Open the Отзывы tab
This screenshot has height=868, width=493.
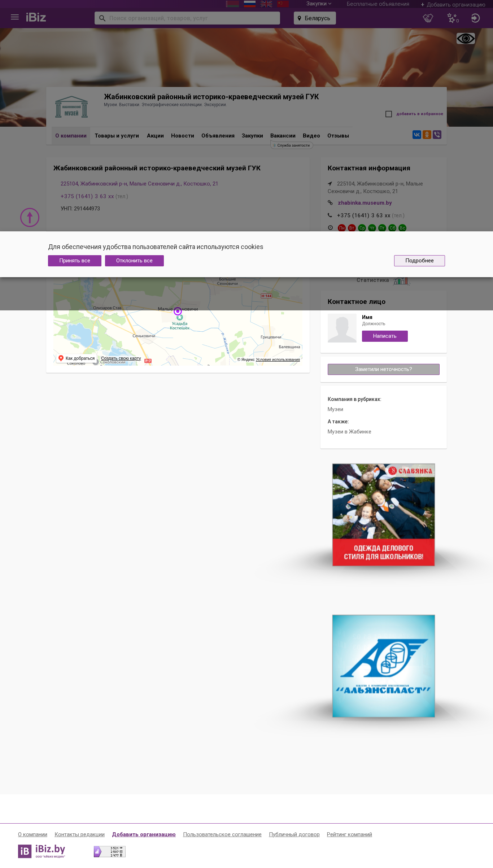[x=338, y=136]
